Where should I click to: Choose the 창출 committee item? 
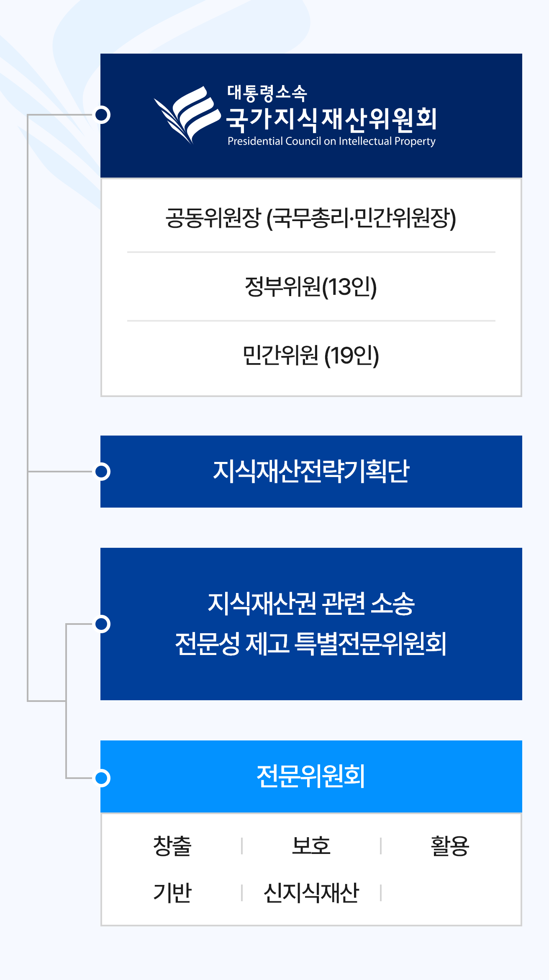pyautogui.click(x=172, y=846)
